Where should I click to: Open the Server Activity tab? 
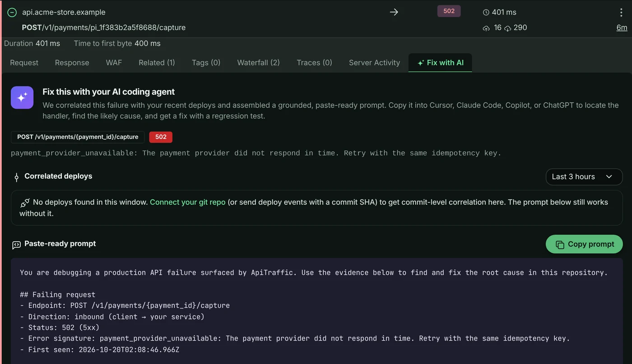coord(374,63)
